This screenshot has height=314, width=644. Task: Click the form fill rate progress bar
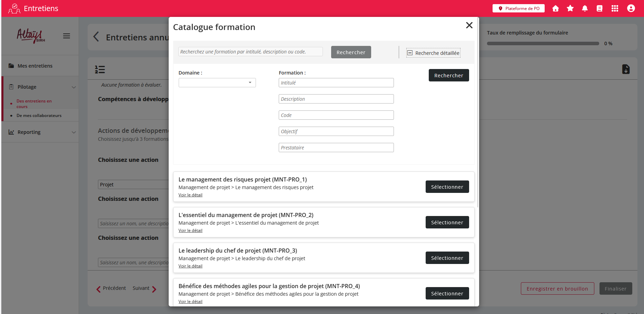[543, 43]
